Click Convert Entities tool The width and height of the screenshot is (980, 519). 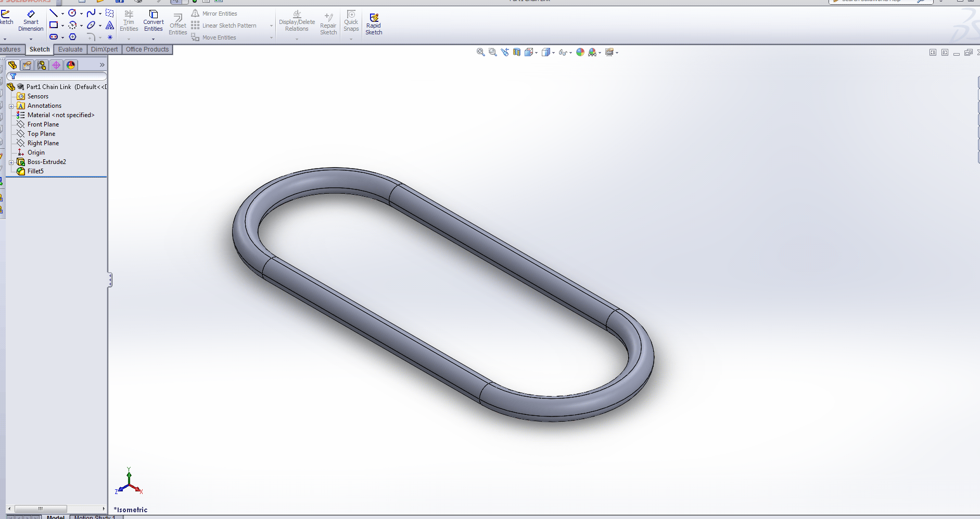(154, 21)
